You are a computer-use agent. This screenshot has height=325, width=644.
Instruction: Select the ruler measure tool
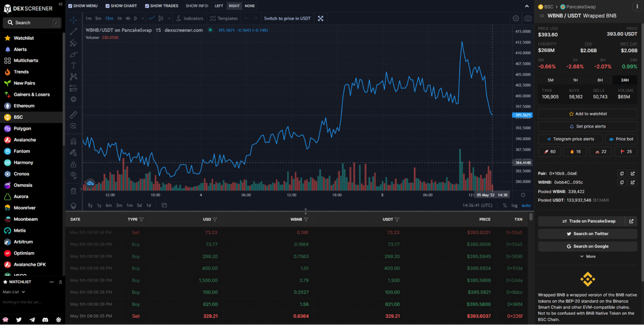pos(74,115)
